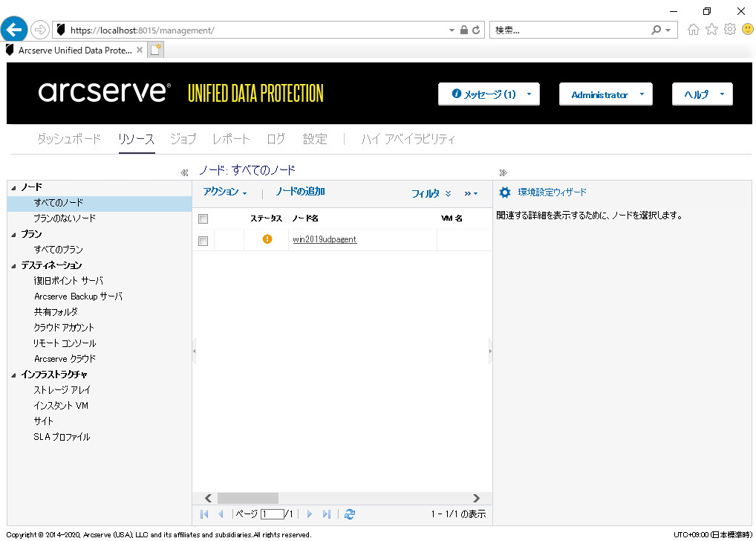Viewport: 756px width, 541px height.
Task: Click the warning status icon for win2019udpagent
Action: (x=267, y=239)
